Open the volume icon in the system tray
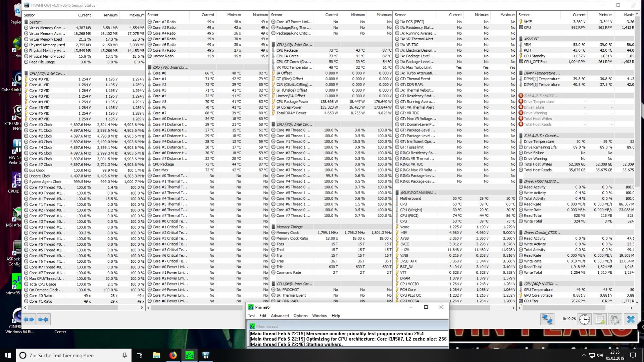This screenshot has width=644, height=362. click(x=600, y=355)
